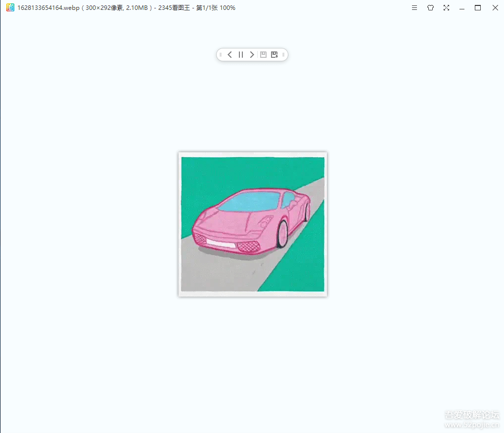The height and width of the screenshot is (433, 504).
Task: Open the hamburger main menu
Action: pos(414,8)
